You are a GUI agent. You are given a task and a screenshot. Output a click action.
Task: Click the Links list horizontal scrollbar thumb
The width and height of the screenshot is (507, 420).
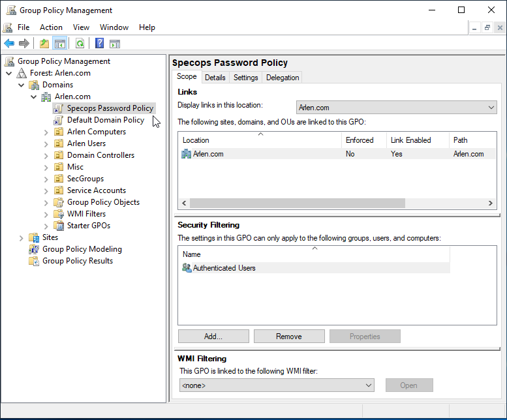point(298,203)
